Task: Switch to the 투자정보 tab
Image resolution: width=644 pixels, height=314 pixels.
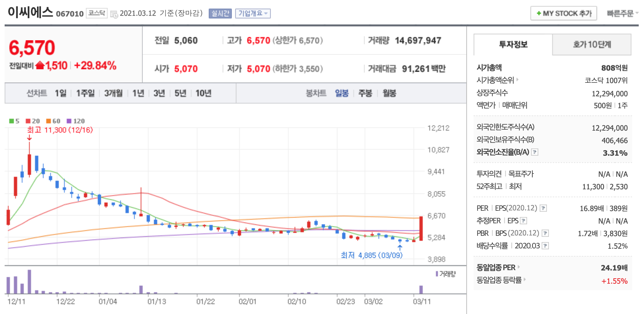Action: pos(513,45)
